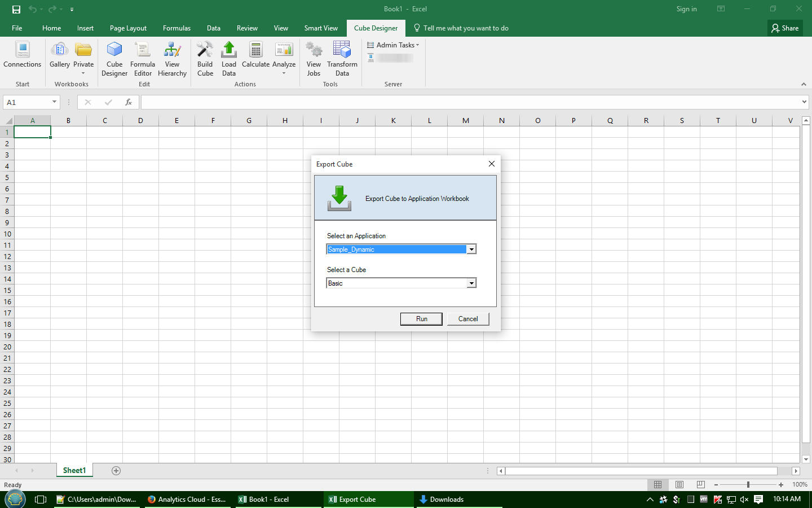Open Transform Data tool
Screen dimensions: 812x508
click(342, 59)
